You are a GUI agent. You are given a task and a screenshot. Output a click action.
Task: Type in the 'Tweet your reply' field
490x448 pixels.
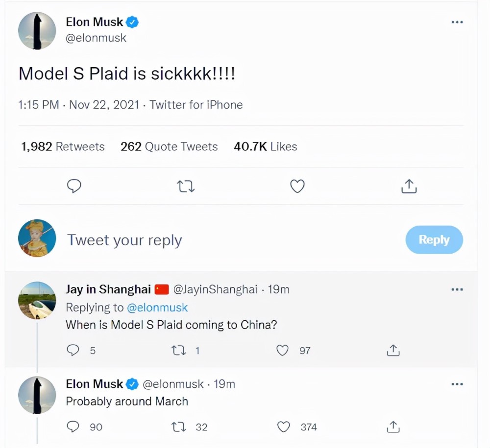click(196, 240)
